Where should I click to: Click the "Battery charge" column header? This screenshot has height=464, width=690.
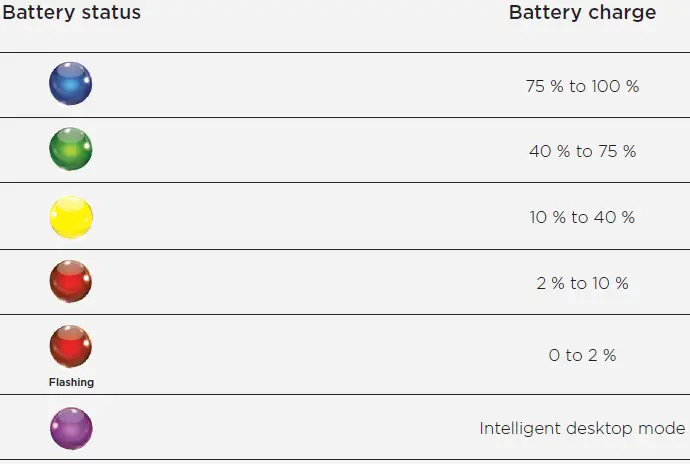(x=582, y=13)
